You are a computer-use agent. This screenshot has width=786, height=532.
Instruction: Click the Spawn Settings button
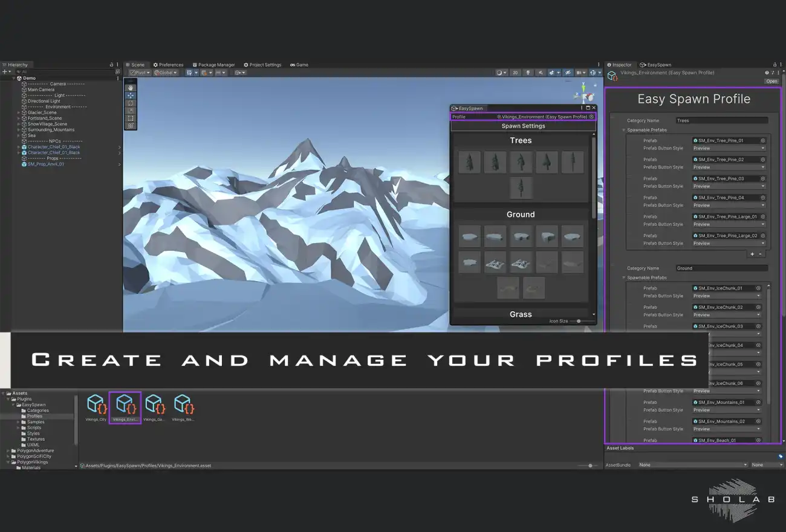pyautogui.click(x=523, y=126)
